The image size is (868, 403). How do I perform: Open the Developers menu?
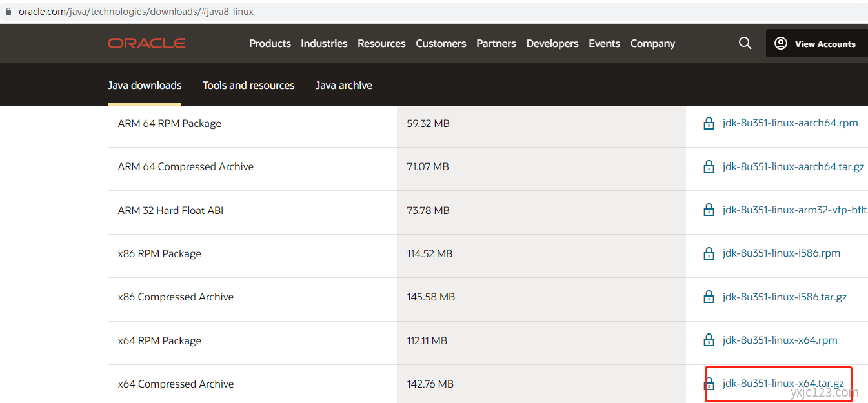click(x=552, y=43)
